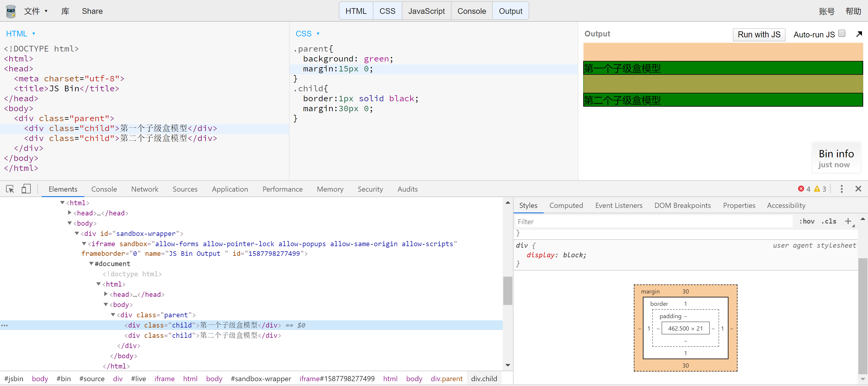The width and height of the screenshot is (868, 386).
Task: Toggle device toolbar icon in DevTools
Action: tap(26, 189)
